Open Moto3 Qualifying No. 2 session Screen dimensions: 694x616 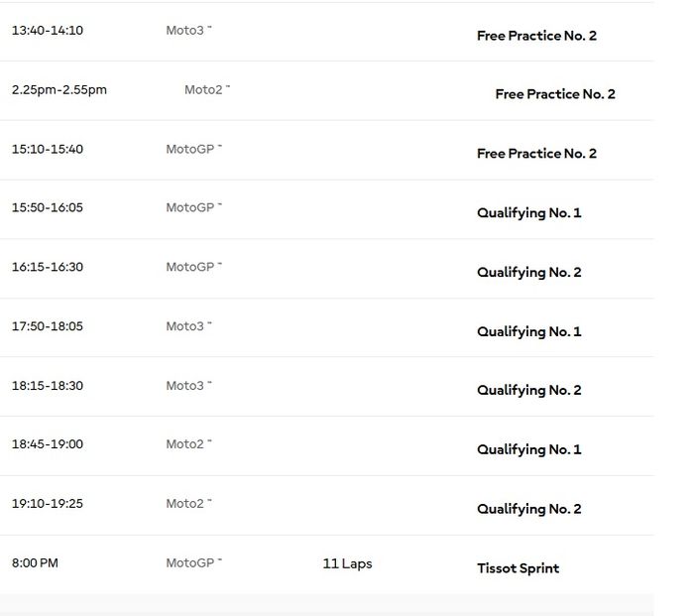point(528,391)
